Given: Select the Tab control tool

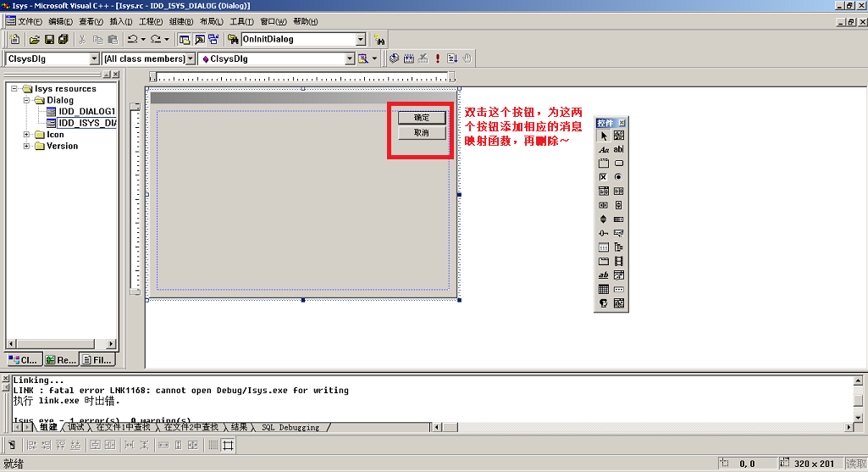Looking at the screenshot, I should [x=604, y=262].
